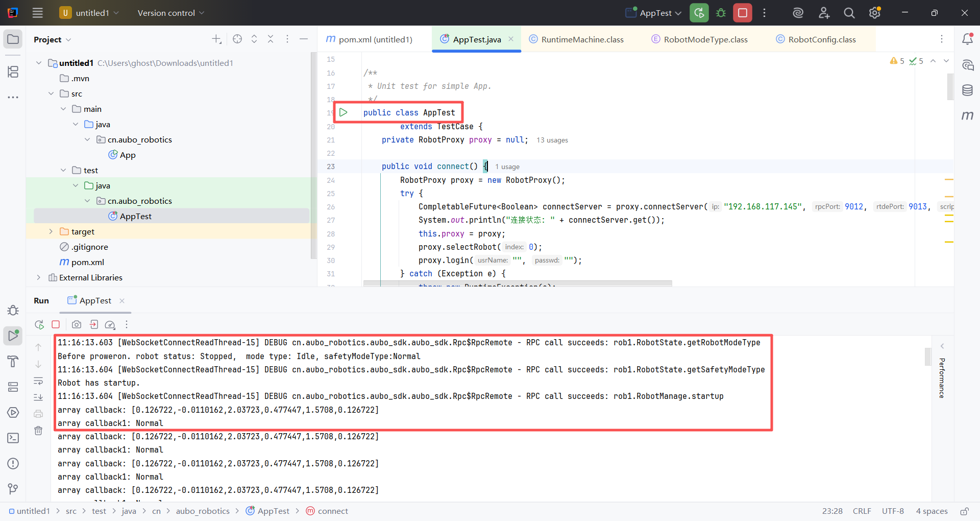Open the Terminal tool window

(13, 438)
